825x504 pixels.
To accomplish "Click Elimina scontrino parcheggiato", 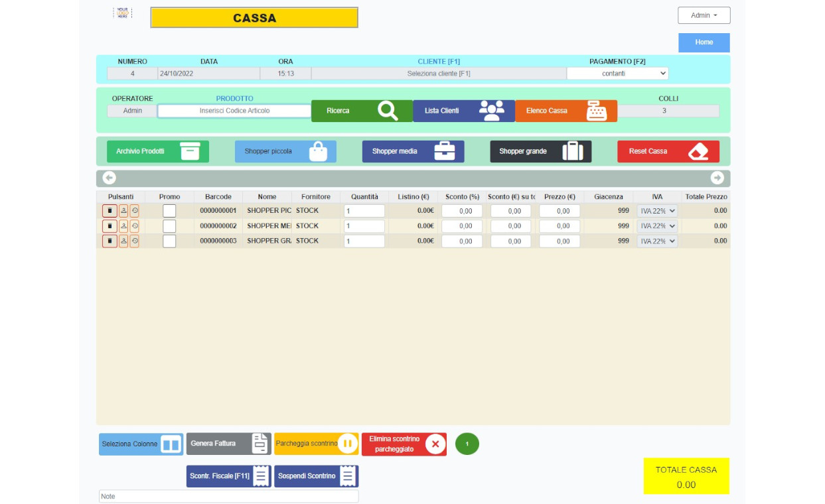I will 404,444.
